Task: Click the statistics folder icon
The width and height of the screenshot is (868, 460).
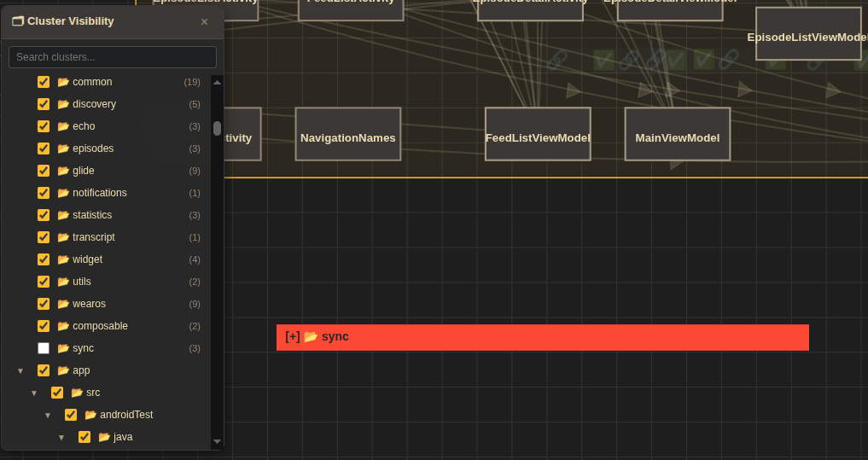Action: (x=63, y=215)
